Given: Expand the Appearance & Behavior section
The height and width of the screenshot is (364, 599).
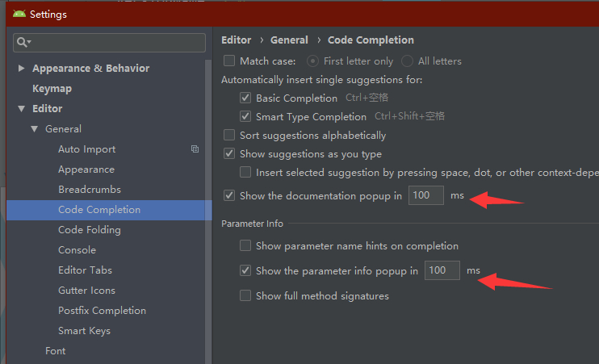Looking at the screenshot, I should 22,69.
